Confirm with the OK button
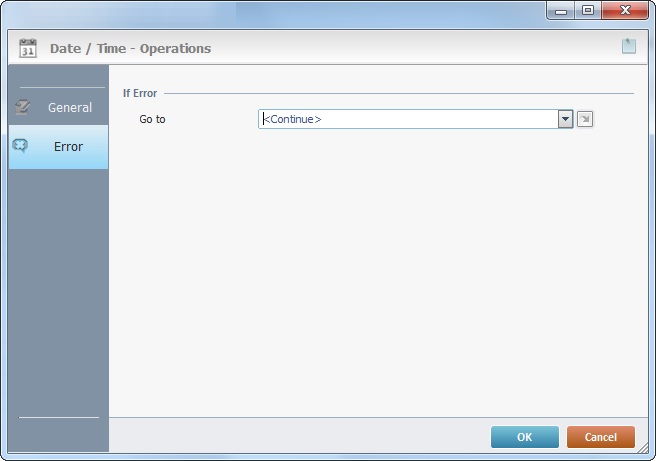This screenshot has width=656, height=461. click(x=524, y=437)
